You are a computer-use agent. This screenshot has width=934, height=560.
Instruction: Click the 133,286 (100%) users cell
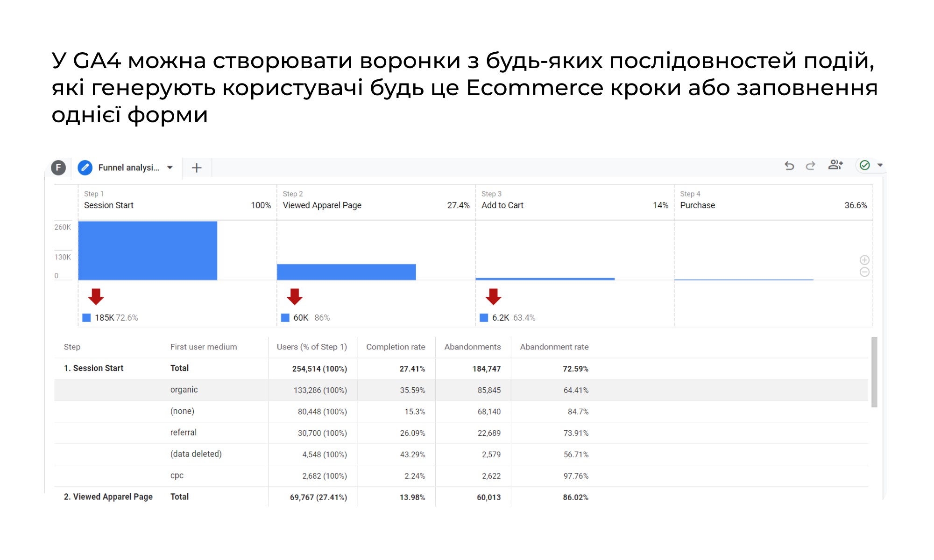pyautogui.click(x=320, y=390)
